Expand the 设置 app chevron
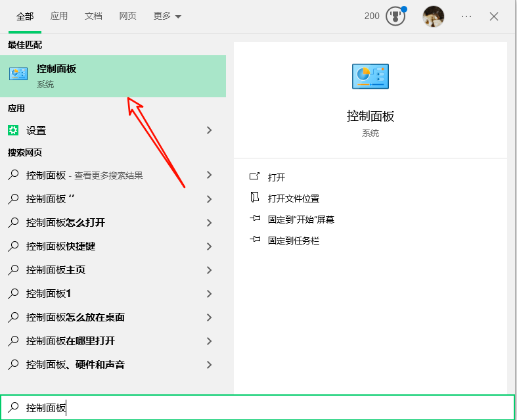The width and height of the screenshot is (517, 420). click(x=209, y=130)
